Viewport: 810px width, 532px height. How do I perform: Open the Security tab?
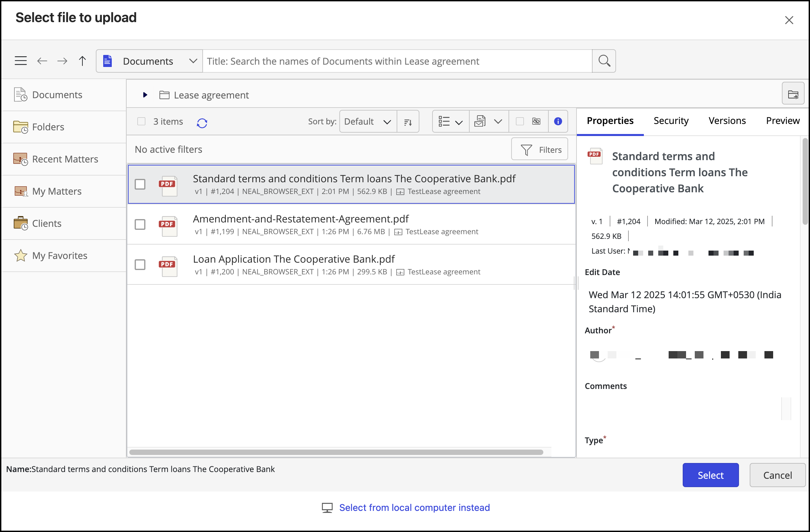pyautogui.click(x=671, y=121)
